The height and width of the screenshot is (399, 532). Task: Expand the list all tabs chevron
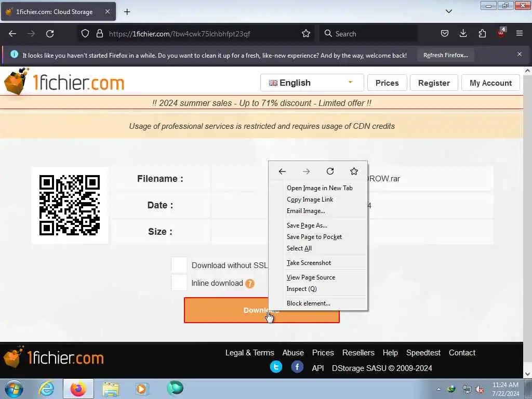(x=448, y=11)
